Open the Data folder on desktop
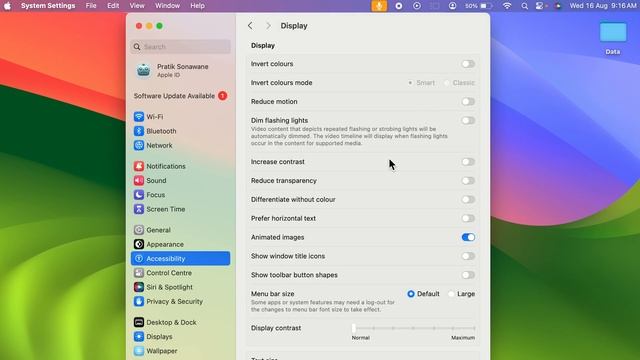 [613, 38]
